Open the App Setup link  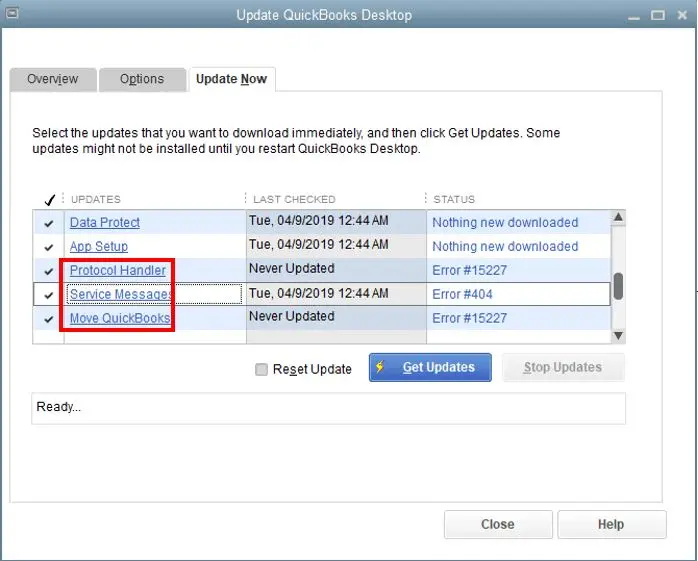point(99,247)
